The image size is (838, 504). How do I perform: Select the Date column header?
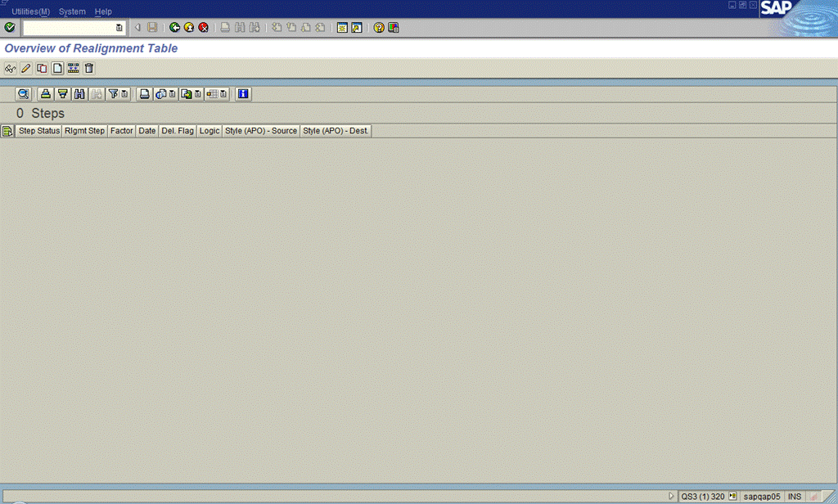pos(147,131)
